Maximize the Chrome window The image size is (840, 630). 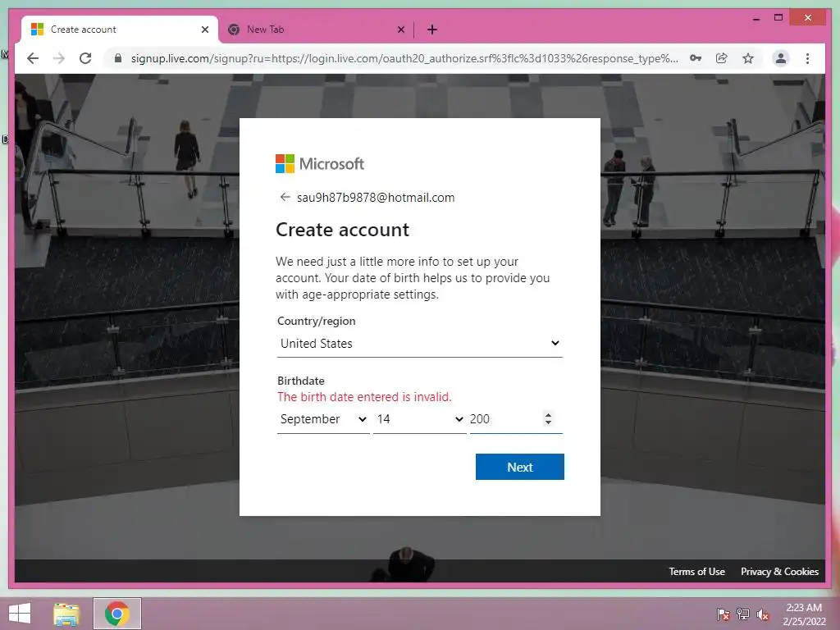(778, 18)
